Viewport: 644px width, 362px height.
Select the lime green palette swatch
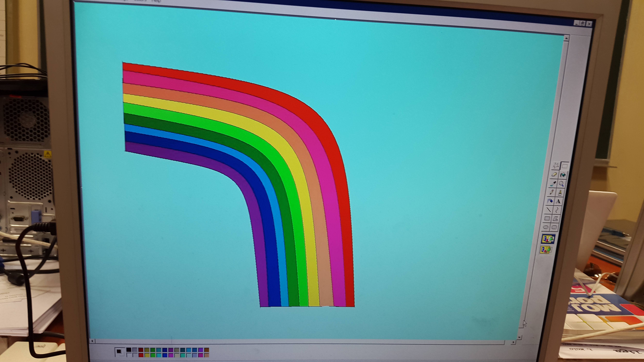(x=153, y=355)
